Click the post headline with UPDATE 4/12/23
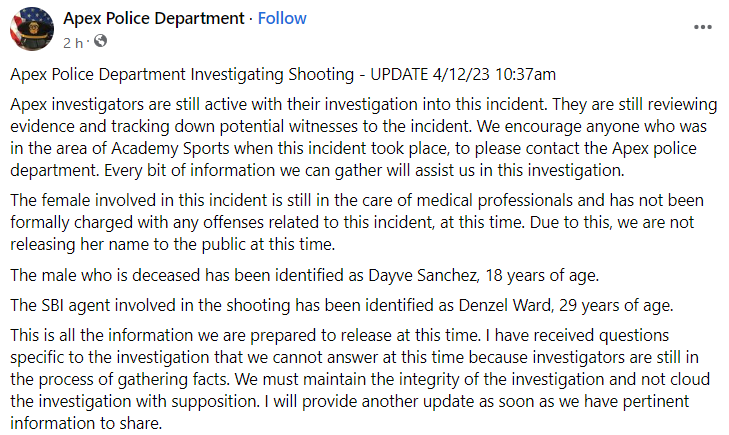729x435 pixels. (x=283, y=75)
